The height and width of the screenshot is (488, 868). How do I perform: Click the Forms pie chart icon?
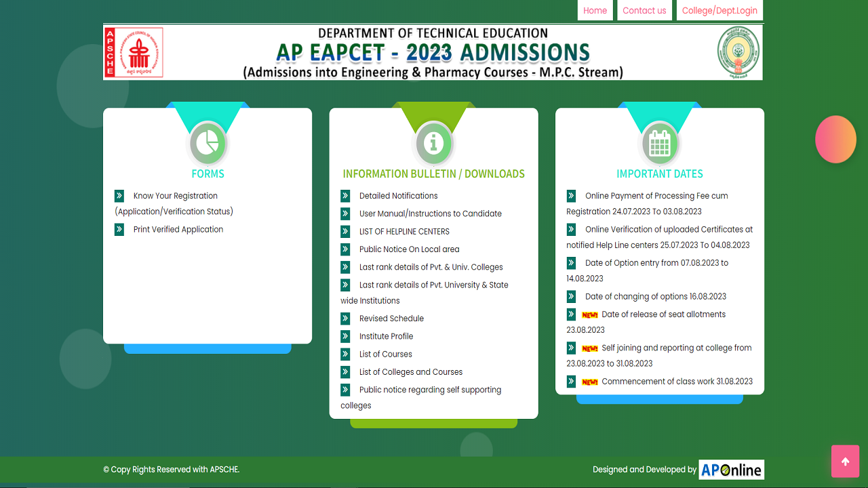click(208, 143)
